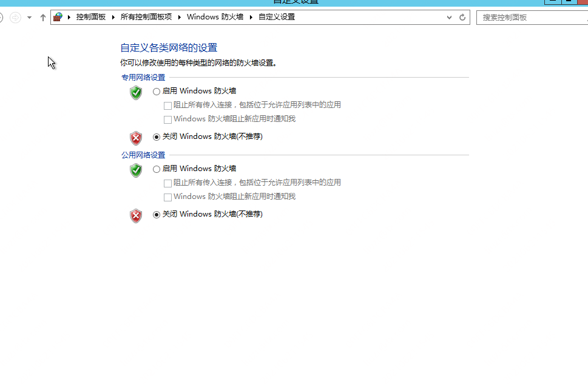Viewport: 588px width, 384px height.
Task: Click green shield icon under 公用网络设置
Action: 136,170
